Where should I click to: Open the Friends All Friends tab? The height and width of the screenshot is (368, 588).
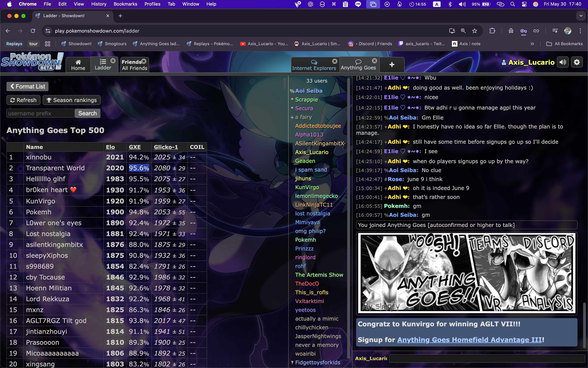point(135,65)
